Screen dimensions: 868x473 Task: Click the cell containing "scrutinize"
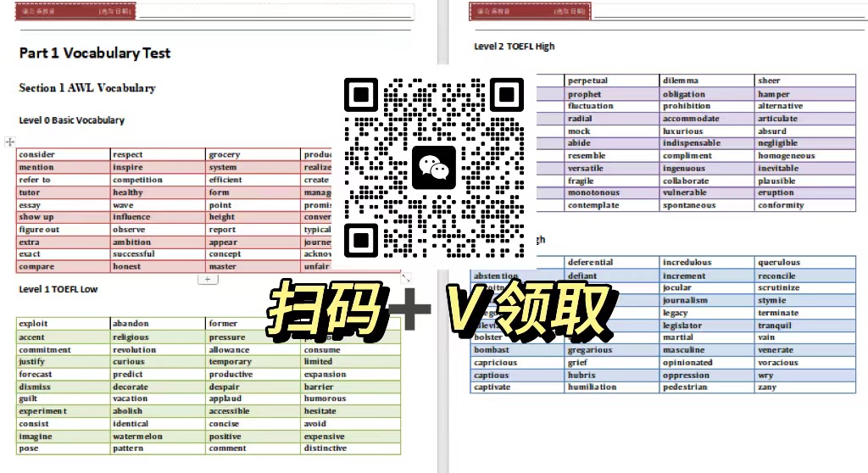coord(805,287)
